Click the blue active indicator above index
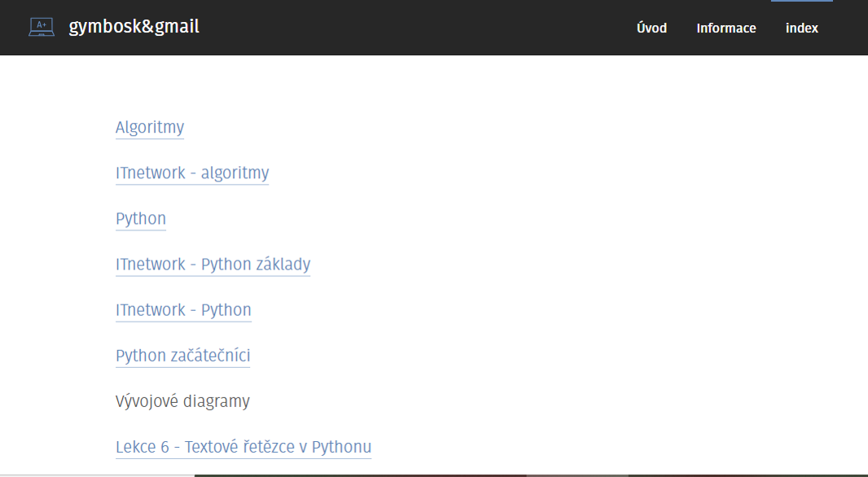This screenshot has width=868, height=477. (801, 1)
